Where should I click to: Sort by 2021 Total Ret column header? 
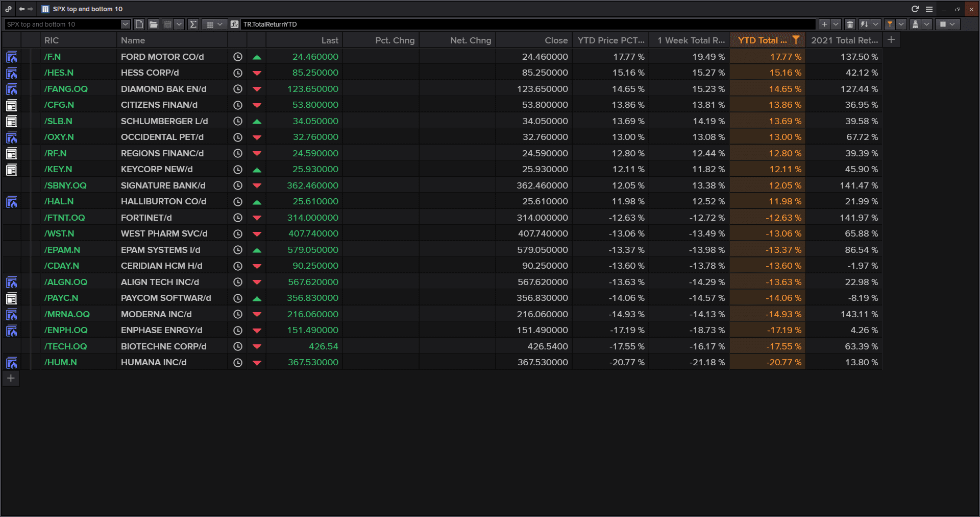[844, 40]
